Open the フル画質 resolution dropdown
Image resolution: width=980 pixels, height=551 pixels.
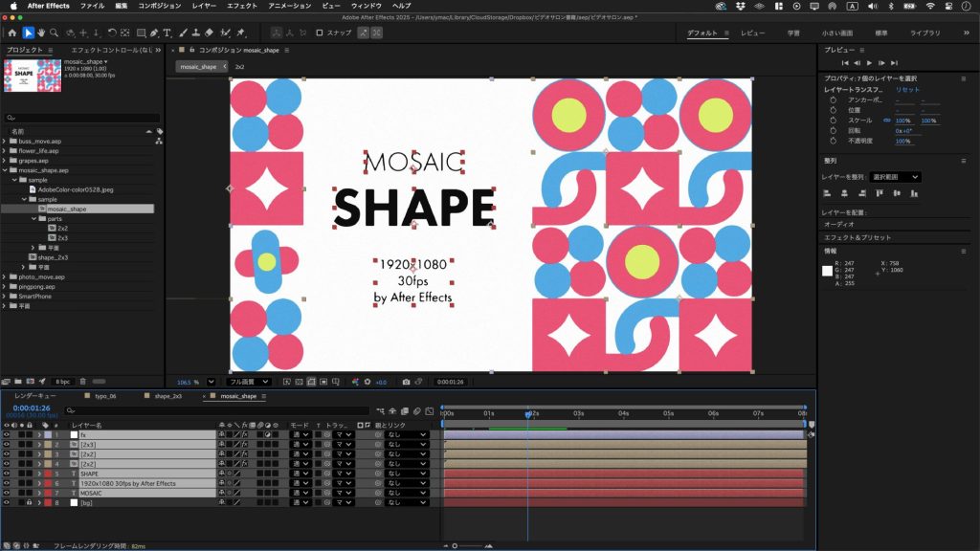[249, 382]
